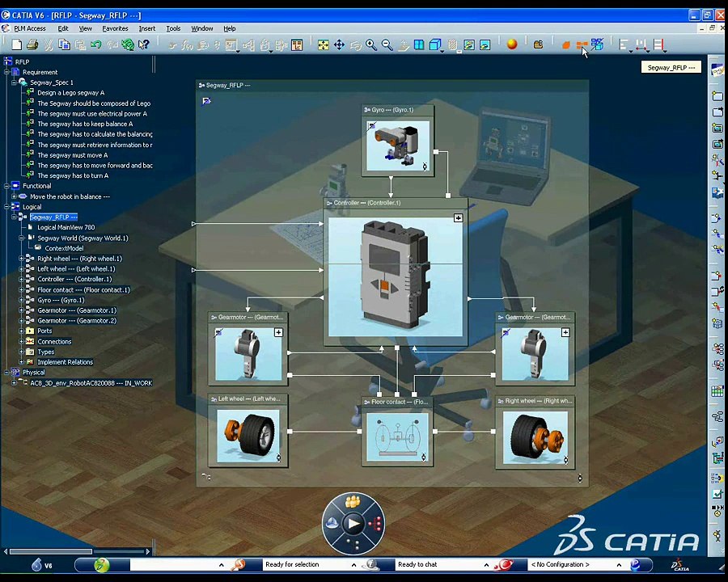Click the Gyro block thumbnail image
Viewport: 728px width, 582px height.
(x=397, y=146)
